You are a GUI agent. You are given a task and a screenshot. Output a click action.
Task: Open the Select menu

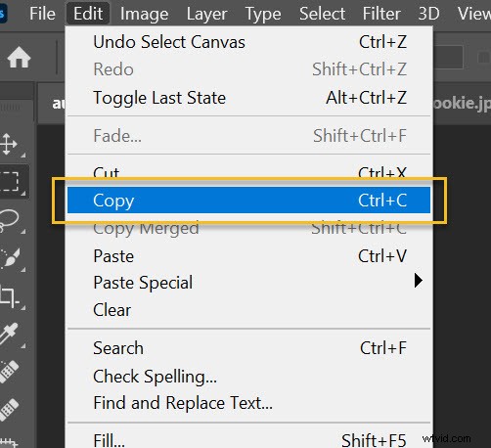(x=322, y=14)
